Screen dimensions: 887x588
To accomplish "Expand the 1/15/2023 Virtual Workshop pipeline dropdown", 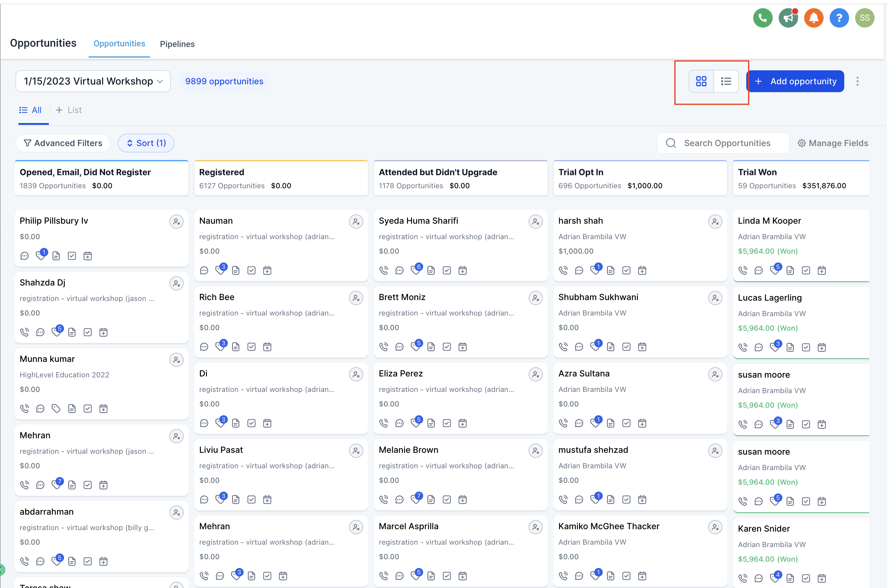I will pos(93,81).
